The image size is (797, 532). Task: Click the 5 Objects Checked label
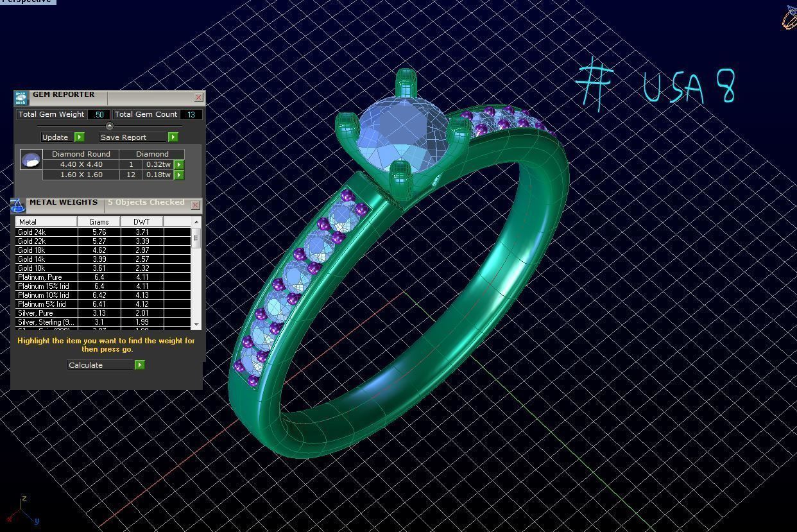[x=146, y=202]
